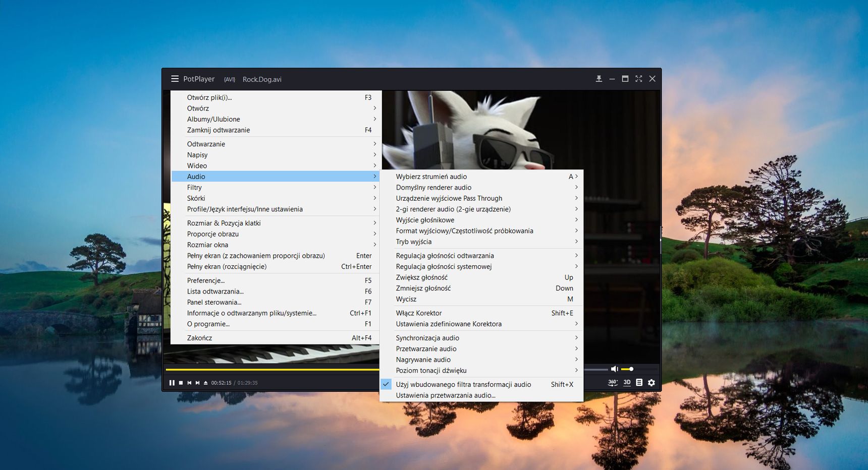Open the settings gear in control bar

tap(652, 383)
